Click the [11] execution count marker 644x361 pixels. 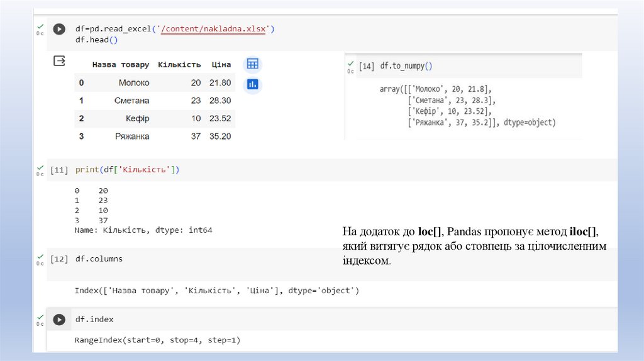(x=58, y=170)
